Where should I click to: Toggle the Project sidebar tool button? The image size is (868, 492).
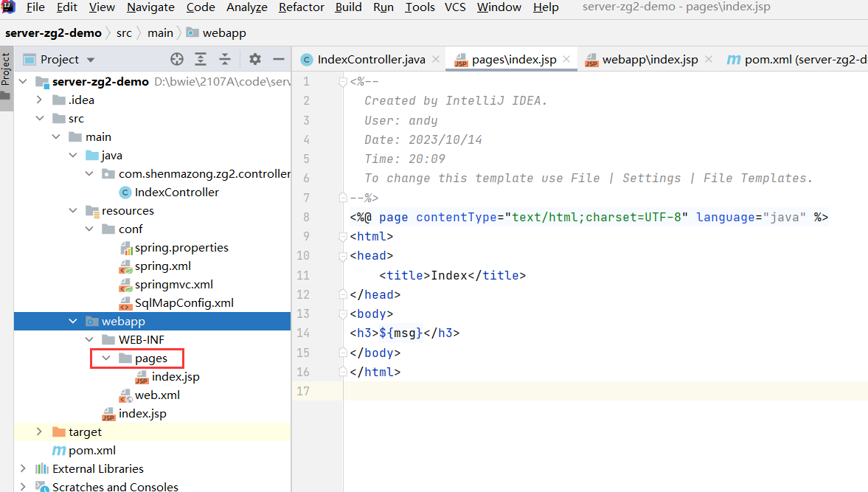point(6,77)
